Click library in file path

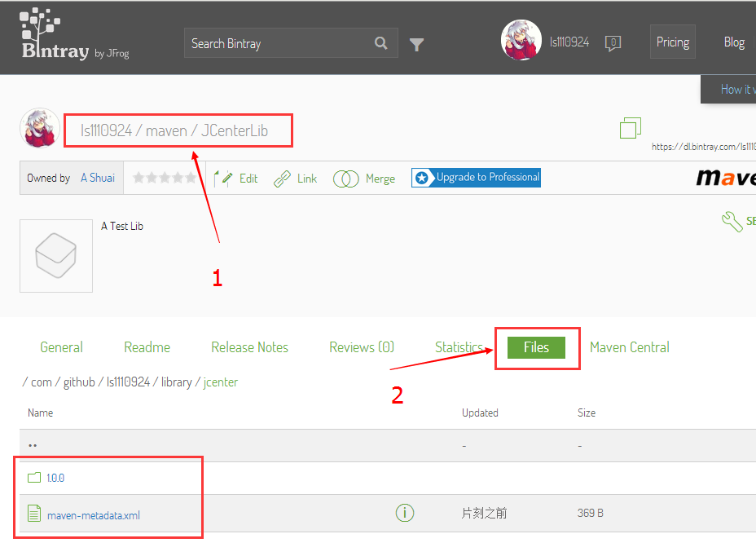(x=177, y=382)
